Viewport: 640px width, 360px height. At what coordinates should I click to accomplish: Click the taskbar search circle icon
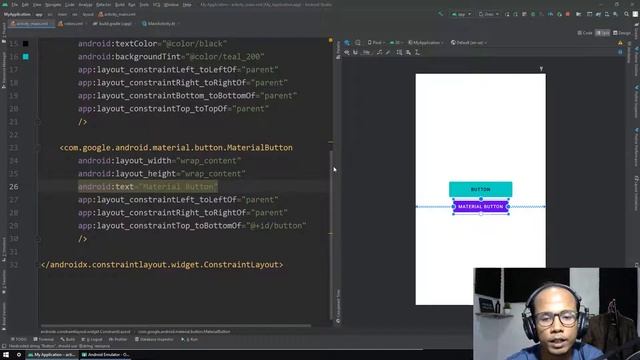point(19,355)
